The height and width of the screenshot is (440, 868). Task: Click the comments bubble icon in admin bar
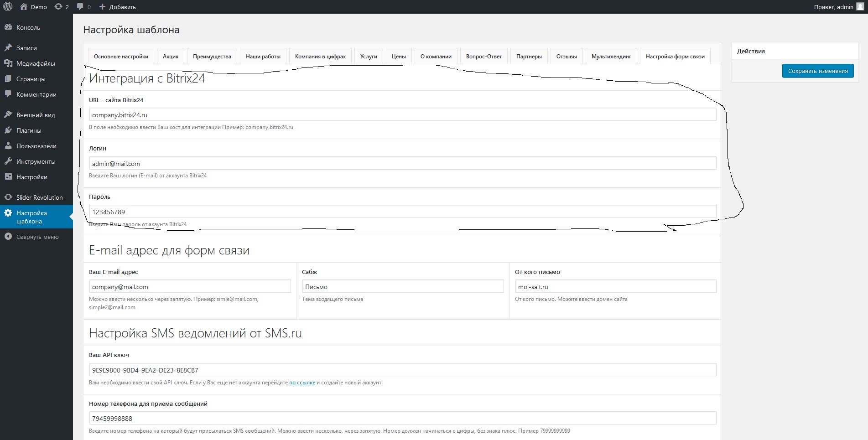coord(80,7)
